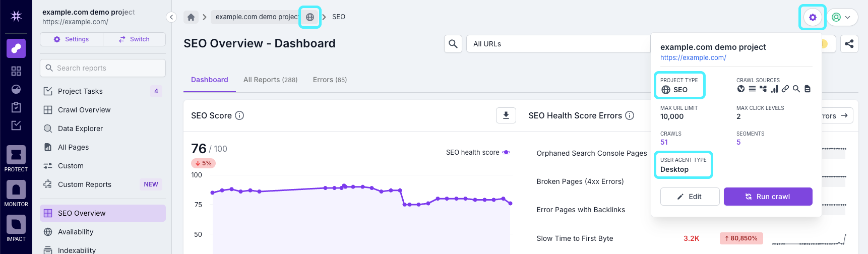868x254 pixels.
Task: Open the 51 crawls link
Action: 664,142
